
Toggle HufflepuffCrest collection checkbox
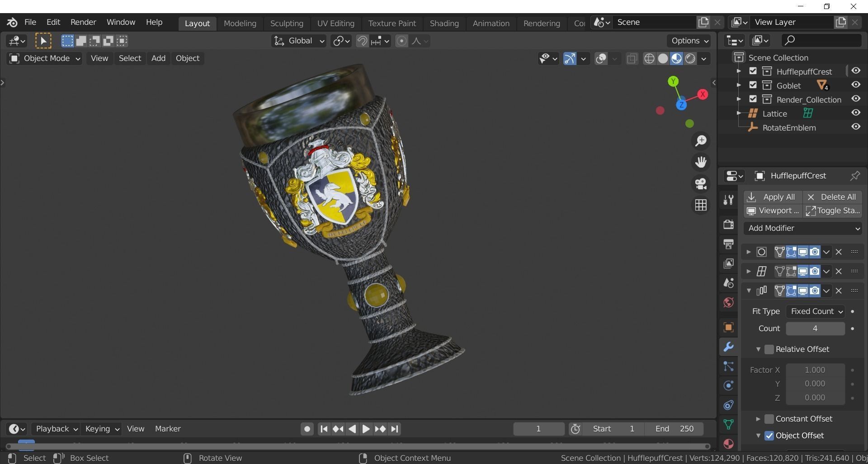(x=753, y=71)
